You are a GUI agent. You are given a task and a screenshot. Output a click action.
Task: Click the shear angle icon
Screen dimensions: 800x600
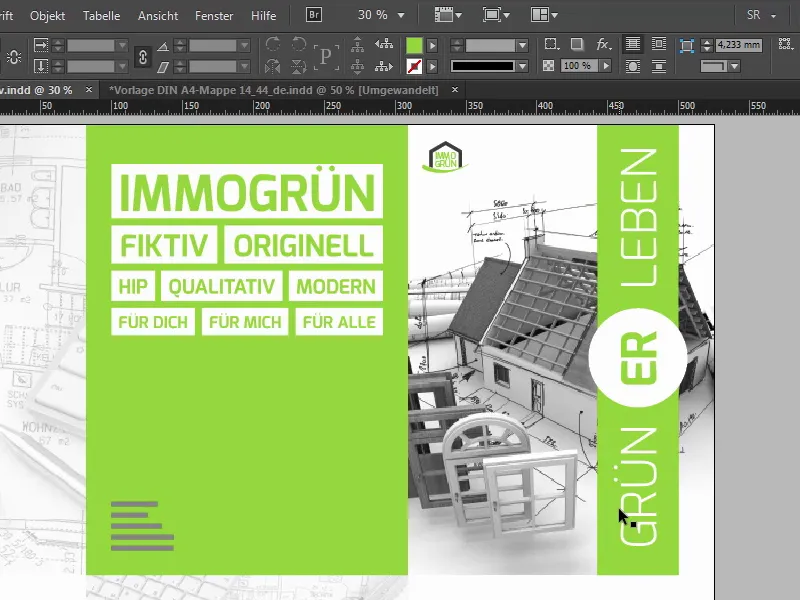[x=163, y=67]
